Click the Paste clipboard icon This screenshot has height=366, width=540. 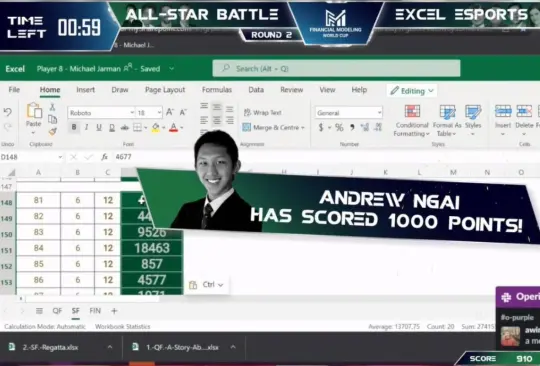(x=34, y=111)
